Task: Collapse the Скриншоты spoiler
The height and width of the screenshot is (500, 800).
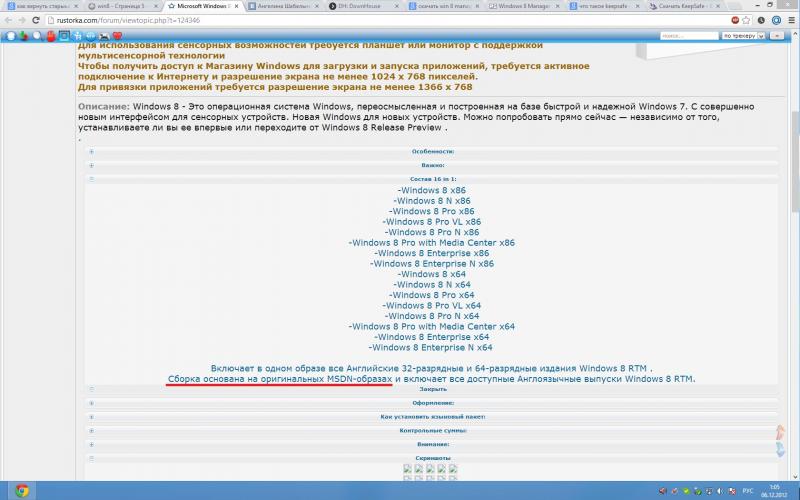Action: (x=432, y=458)
